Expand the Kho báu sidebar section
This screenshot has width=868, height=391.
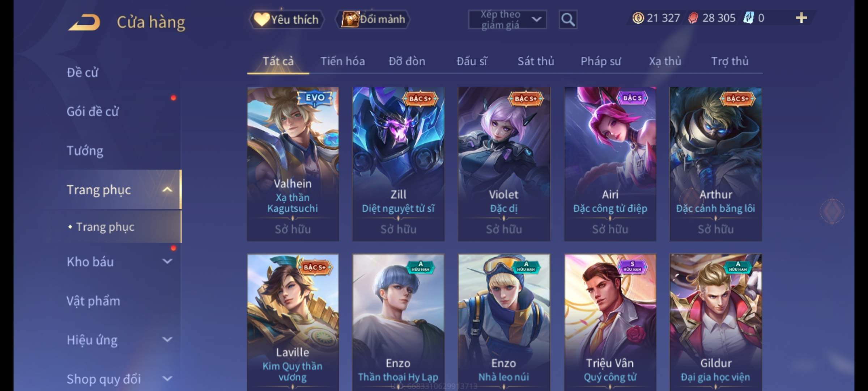click(x=167, y=261)
